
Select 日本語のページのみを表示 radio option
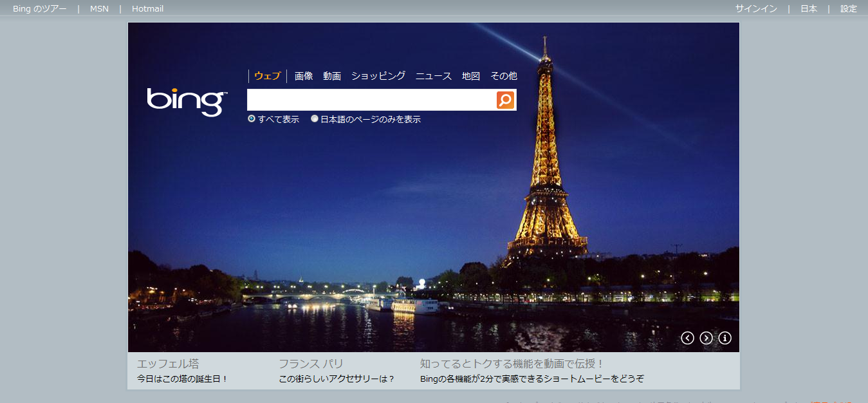coord(315,118)
